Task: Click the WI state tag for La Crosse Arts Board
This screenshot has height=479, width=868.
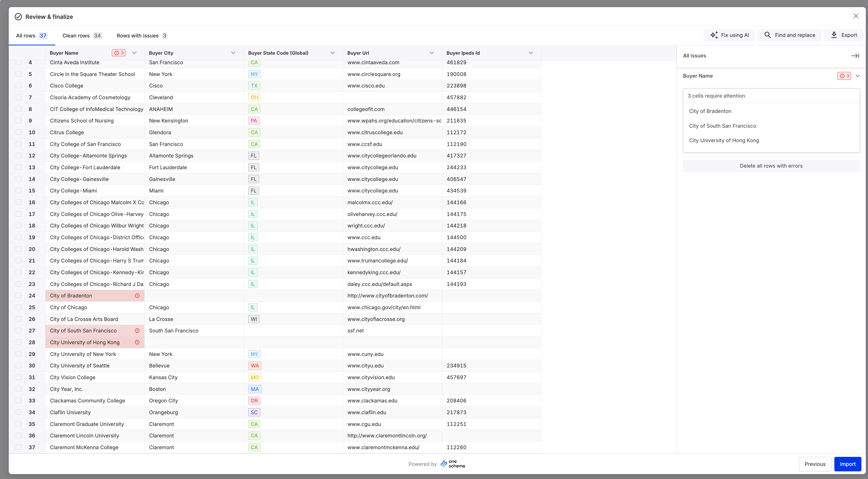Action: (x=254, y=319)
